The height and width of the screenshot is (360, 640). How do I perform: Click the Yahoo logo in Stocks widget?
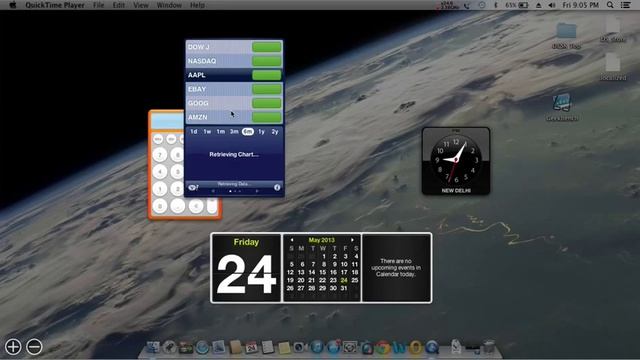tap(193, 187)
